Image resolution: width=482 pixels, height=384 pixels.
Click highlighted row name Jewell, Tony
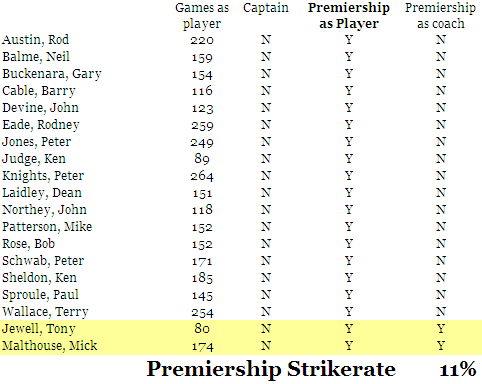[x=39, y=329]
